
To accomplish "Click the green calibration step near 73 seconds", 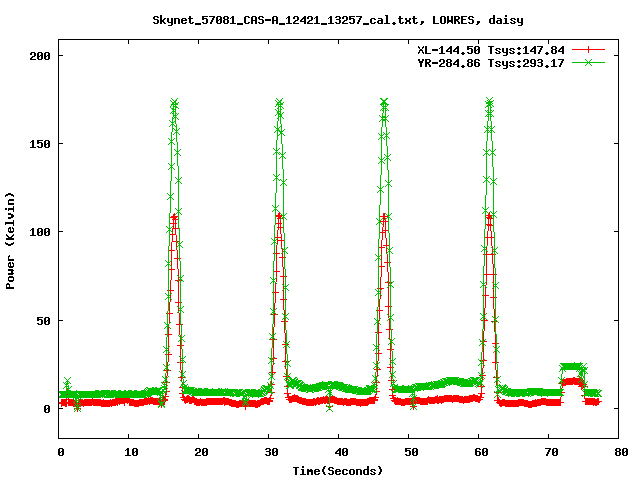I will tap(571, 367).
